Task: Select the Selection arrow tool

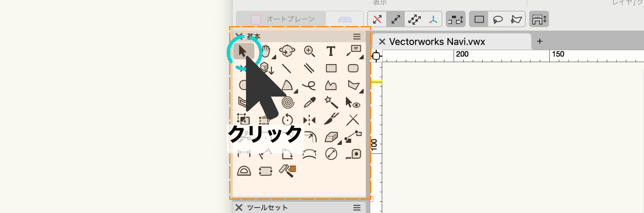Action: [243, 51]
